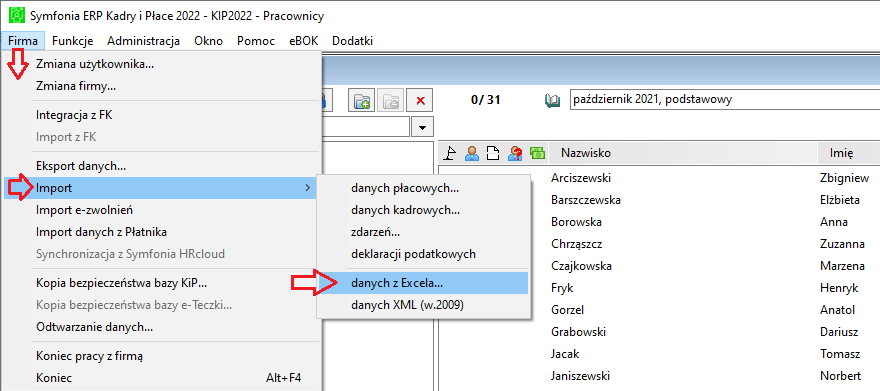Click the greyed-out remove folder icon
880x391 pixels.
(391, 101)
